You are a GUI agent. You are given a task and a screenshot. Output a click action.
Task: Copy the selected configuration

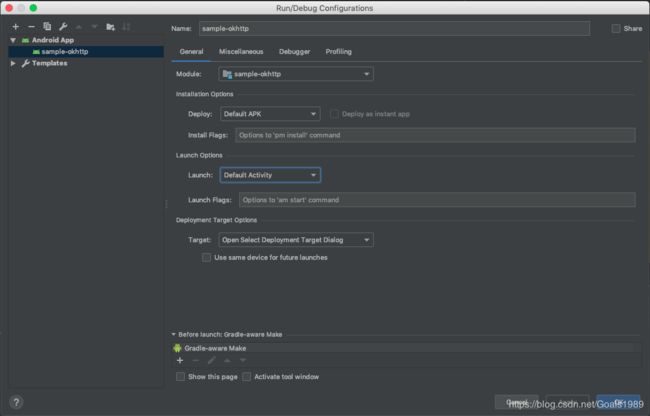point(47,27)
